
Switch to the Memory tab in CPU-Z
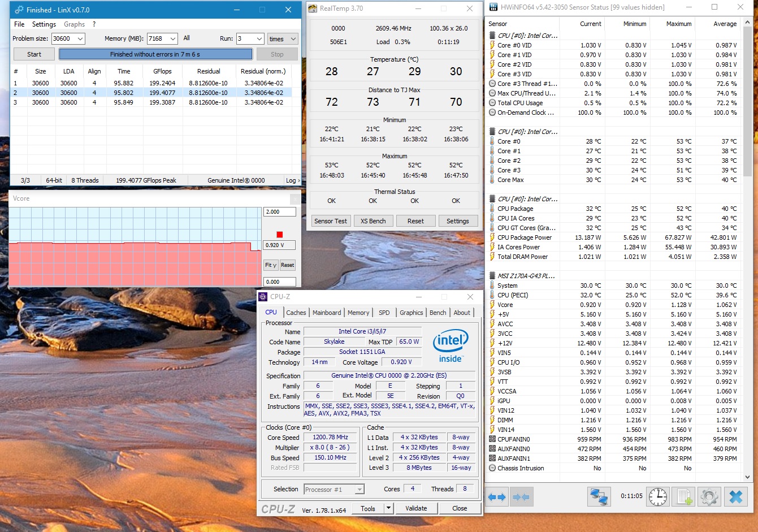pos(358,313)
